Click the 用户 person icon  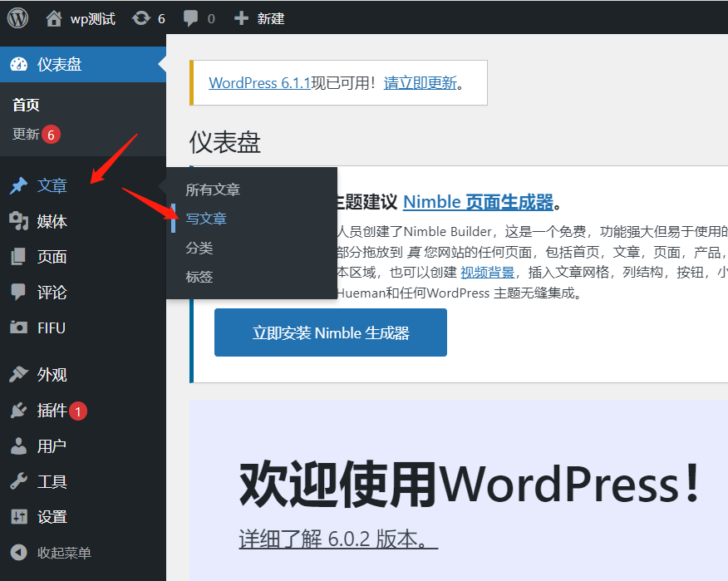pos(18,446)
